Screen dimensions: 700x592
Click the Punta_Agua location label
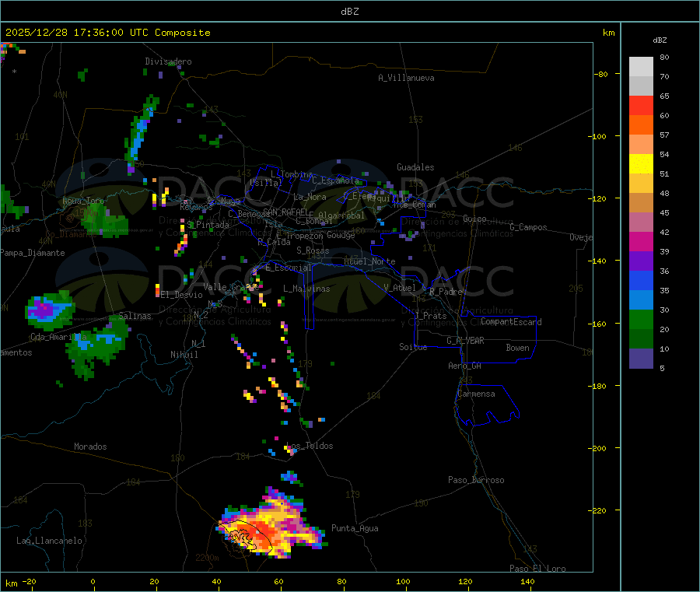coord(355,528)
